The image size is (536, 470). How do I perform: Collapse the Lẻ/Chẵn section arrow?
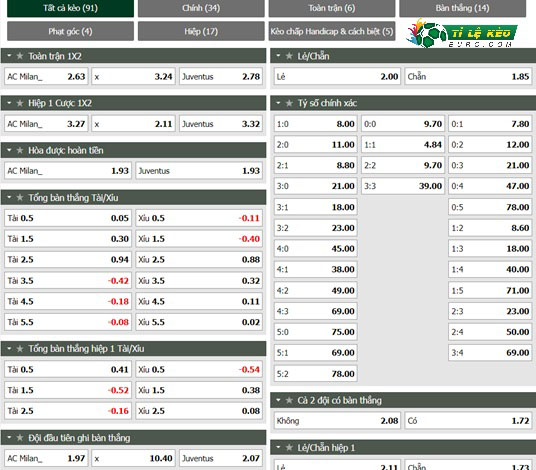point(278,55)
